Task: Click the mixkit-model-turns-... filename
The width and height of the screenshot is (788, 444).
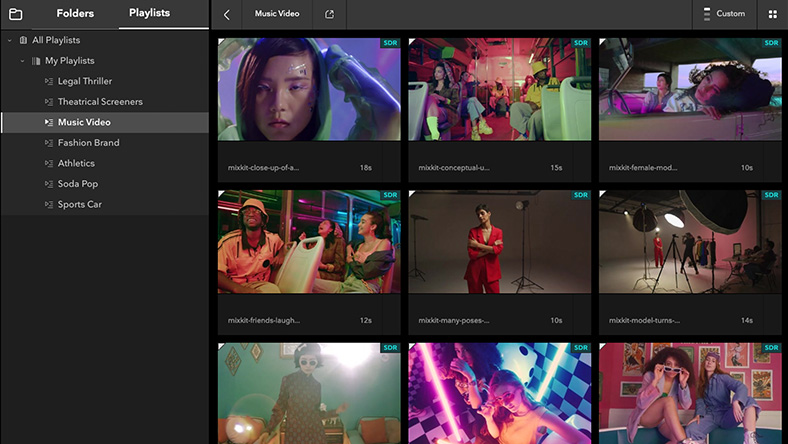Action: tap(644, 320)
